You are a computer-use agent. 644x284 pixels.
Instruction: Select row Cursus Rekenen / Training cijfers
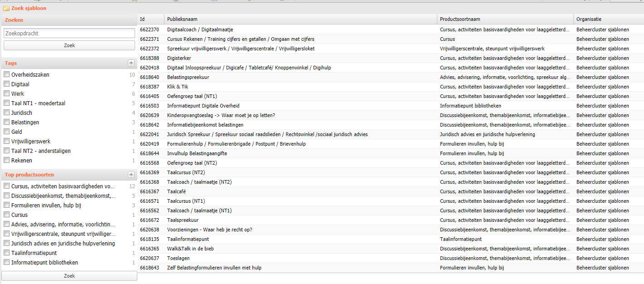tap(391, 39)
